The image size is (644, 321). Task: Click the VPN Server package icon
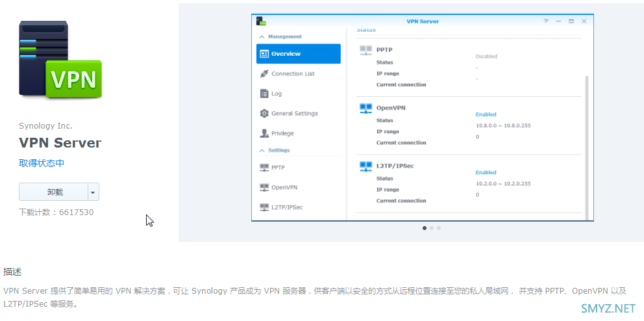60,60
